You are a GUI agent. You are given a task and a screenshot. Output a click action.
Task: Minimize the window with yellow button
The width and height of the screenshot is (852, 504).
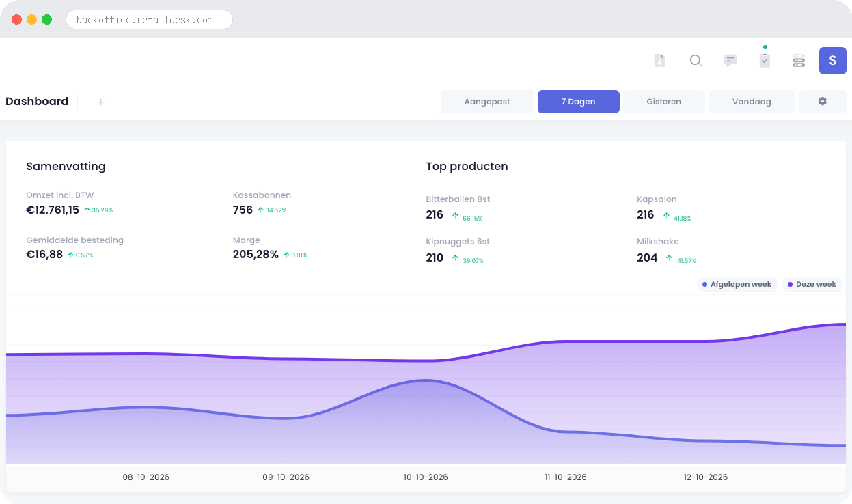(x=31, y=20)
